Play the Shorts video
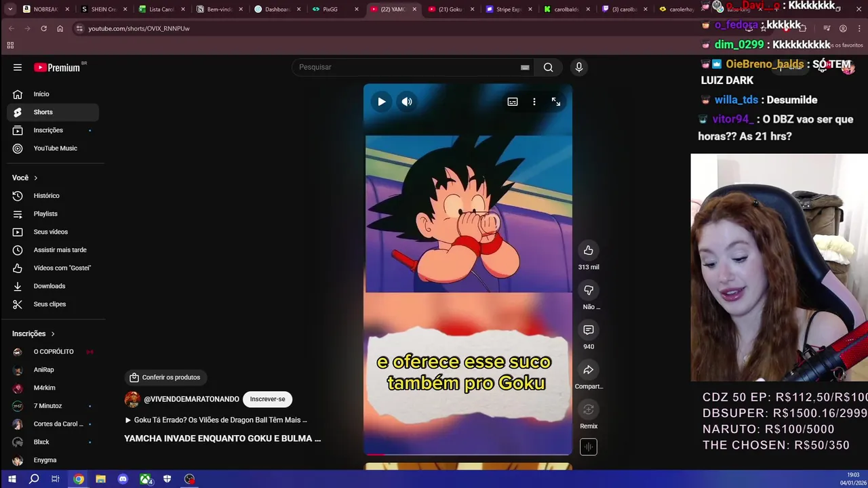This screenshot has height=488, width=868. point(382,102)
